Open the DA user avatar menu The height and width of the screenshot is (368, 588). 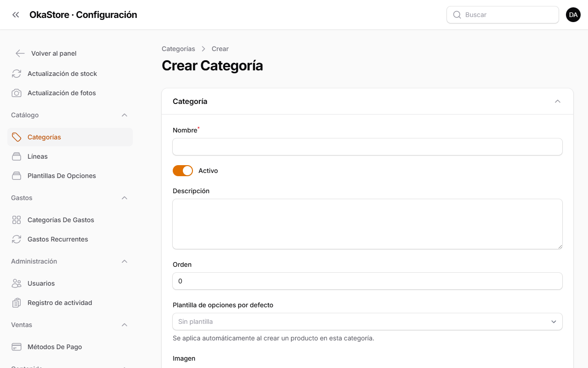573,15
